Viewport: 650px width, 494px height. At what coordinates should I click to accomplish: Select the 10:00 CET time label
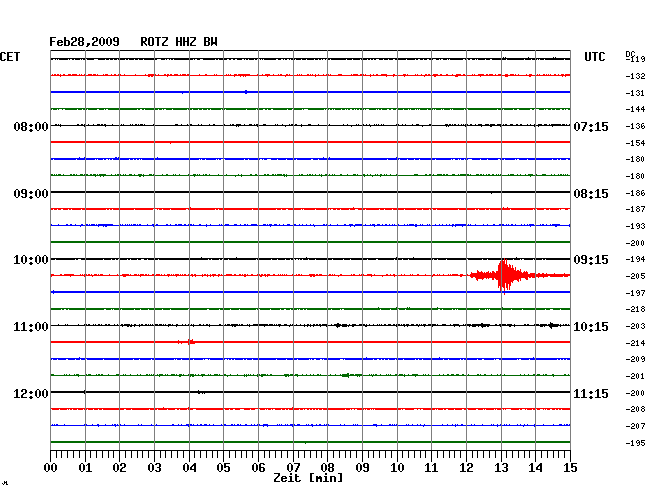(x=31, y=260)
